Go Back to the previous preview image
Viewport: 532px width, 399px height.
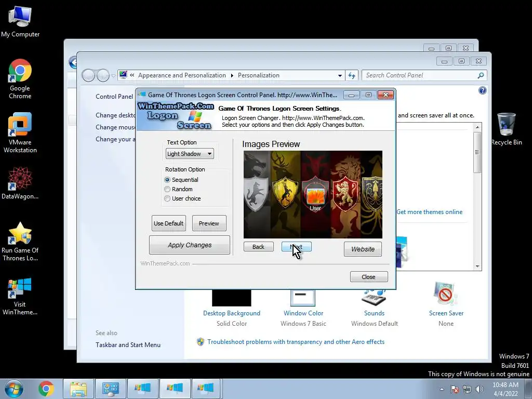pos(258,247)
